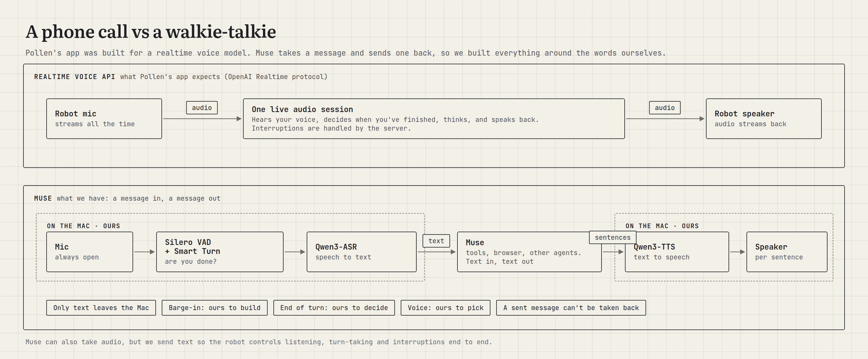The width and height of the screenshot is (868, 359).
Task: Click right 'ON THE MAC · OURS' label
Action: coord(662,226)
